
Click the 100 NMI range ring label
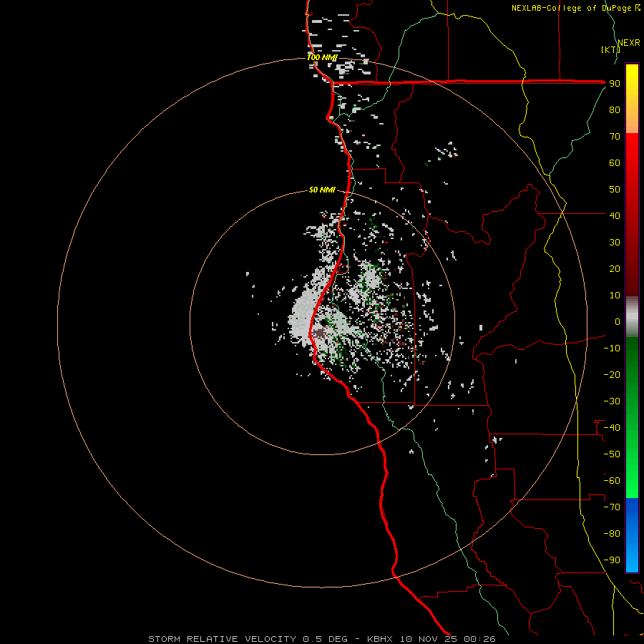pos(322,57)
